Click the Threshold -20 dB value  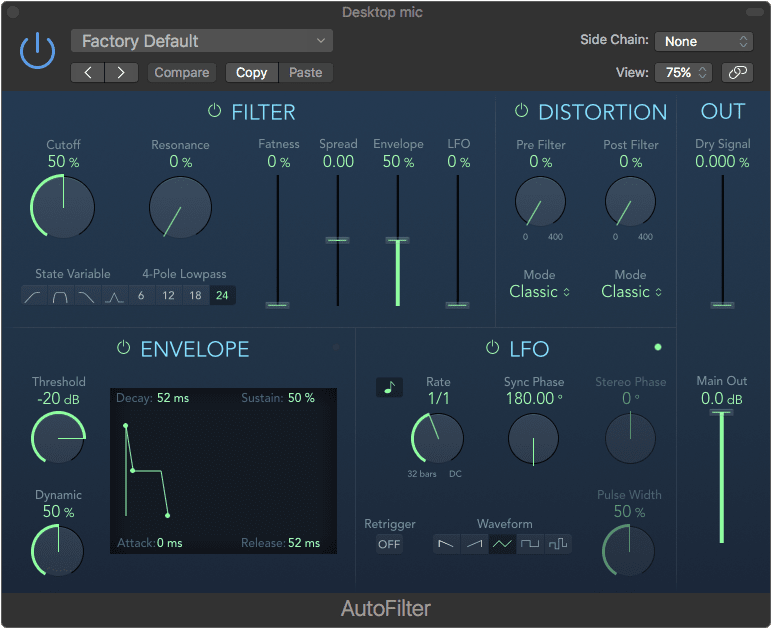[x=59, y=399]
